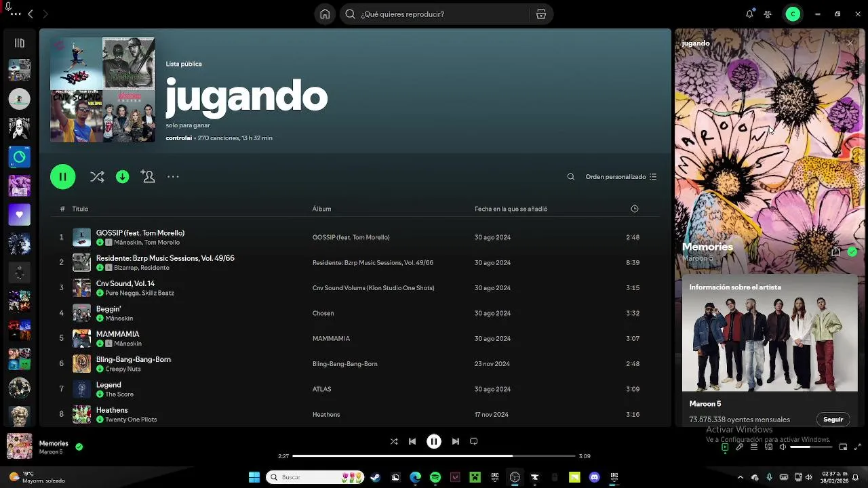Viewport: 868px width, 488px height.
Task: Sort by Título column header
Action: (x=80, y=209)
